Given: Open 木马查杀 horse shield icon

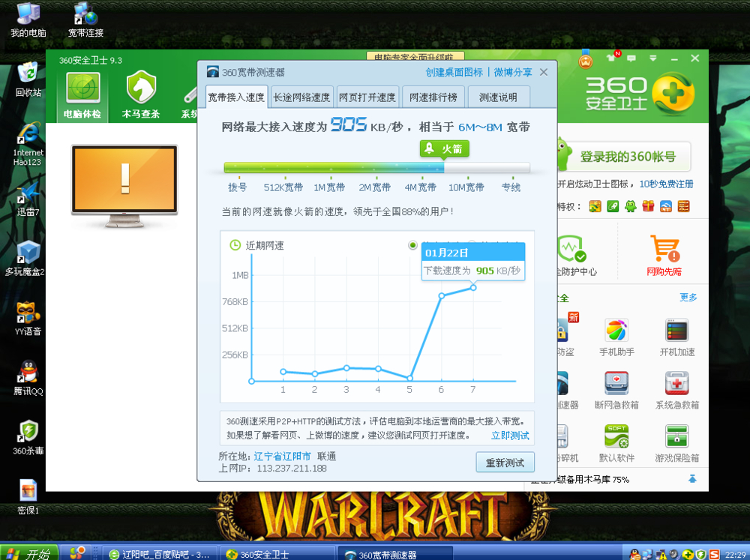Looking at the screenshot, I should [x=141, y=95].
